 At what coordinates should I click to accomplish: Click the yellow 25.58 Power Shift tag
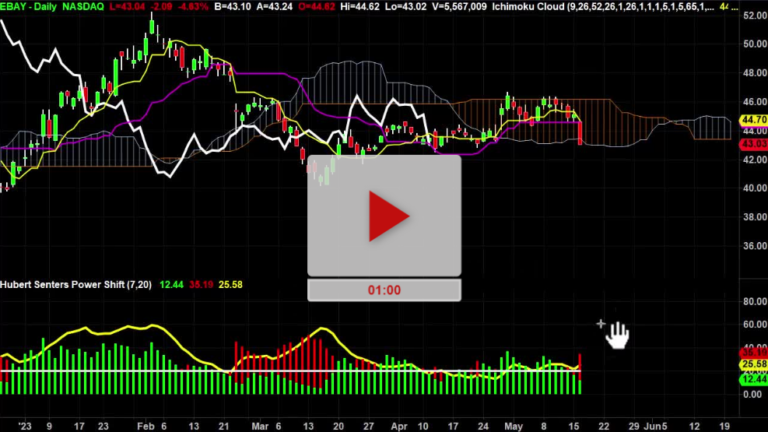click(752, 367)
